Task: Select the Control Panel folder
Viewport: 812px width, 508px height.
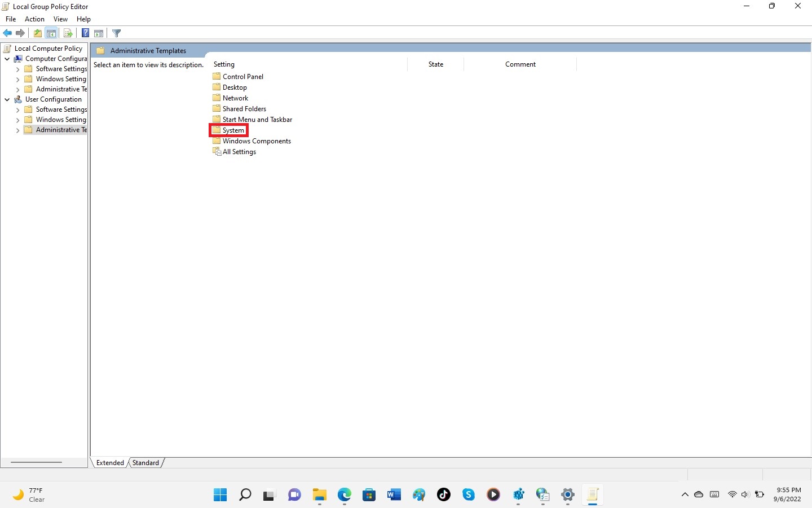Action: tap(243, 77)
